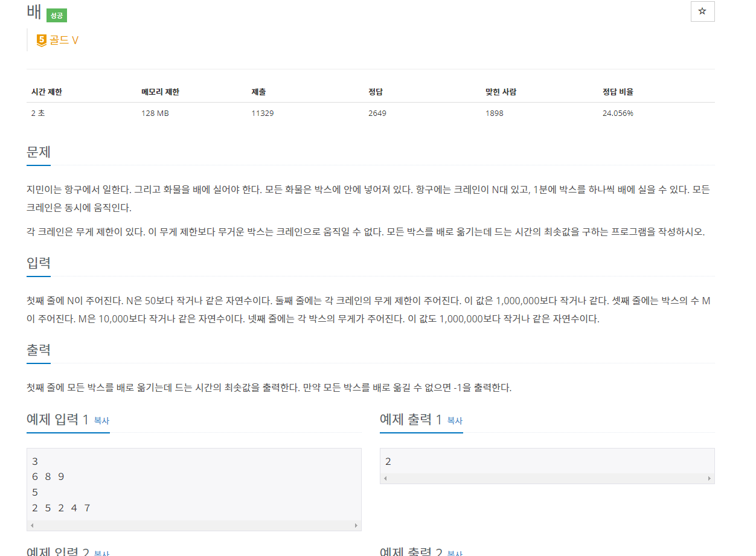The width and height of the screenshot is (756, 556).
Task: Click the sample input line 2 5 2 4 7
Action: (x=61, y=508)
